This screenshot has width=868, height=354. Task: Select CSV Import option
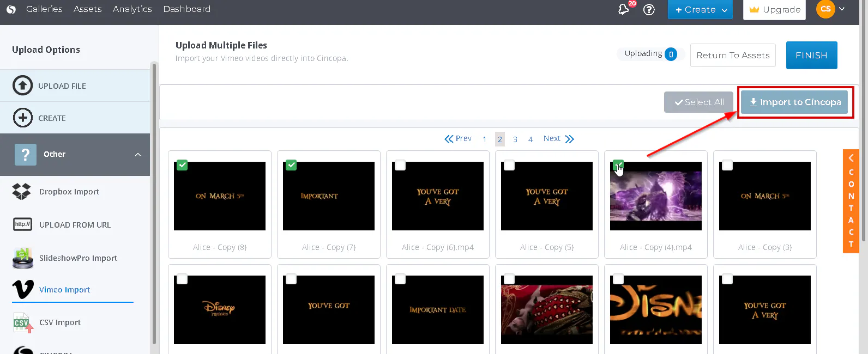point(60,322)
